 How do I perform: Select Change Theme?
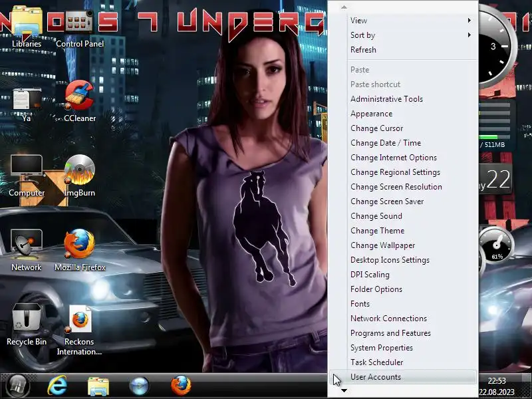pos(412,230)
